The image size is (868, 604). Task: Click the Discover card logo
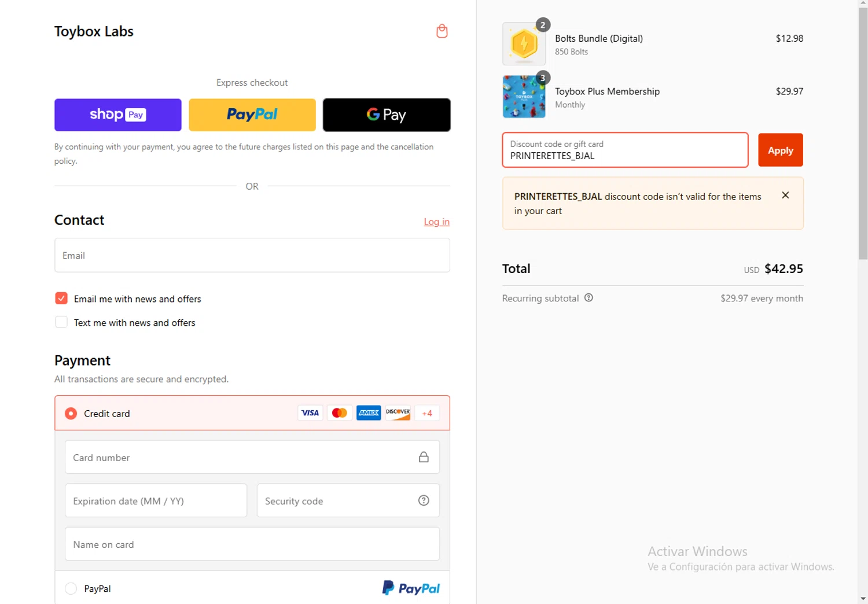coord(398,413)
